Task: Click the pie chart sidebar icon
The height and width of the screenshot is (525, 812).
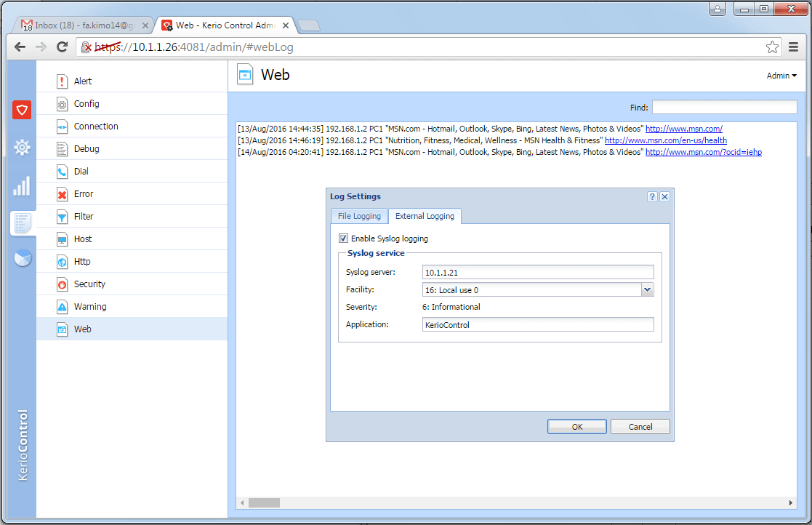Action: [22, 258]
